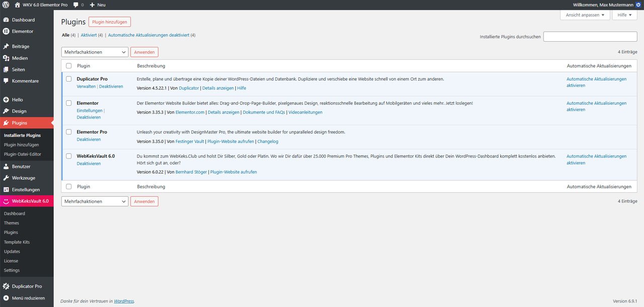Screen dimensions: 644x307
Task: Open Medien via its sidebar icon
Action: point(6,58)
